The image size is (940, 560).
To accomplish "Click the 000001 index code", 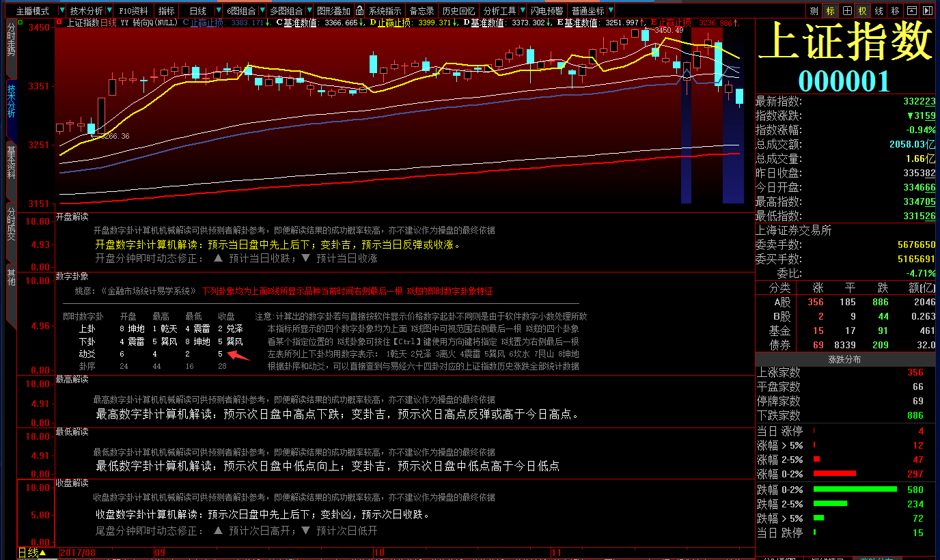I will click(844, 81).
